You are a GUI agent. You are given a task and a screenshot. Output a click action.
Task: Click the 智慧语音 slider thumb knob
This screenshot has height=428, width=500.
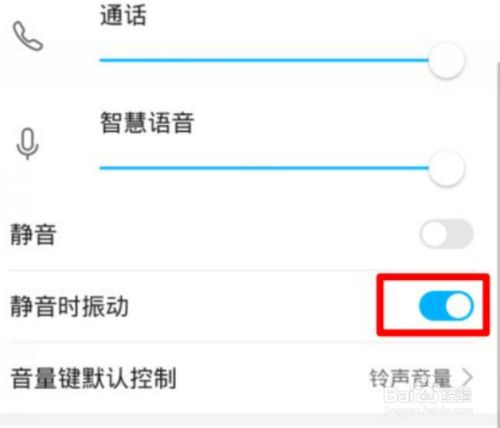click(446, 168)
